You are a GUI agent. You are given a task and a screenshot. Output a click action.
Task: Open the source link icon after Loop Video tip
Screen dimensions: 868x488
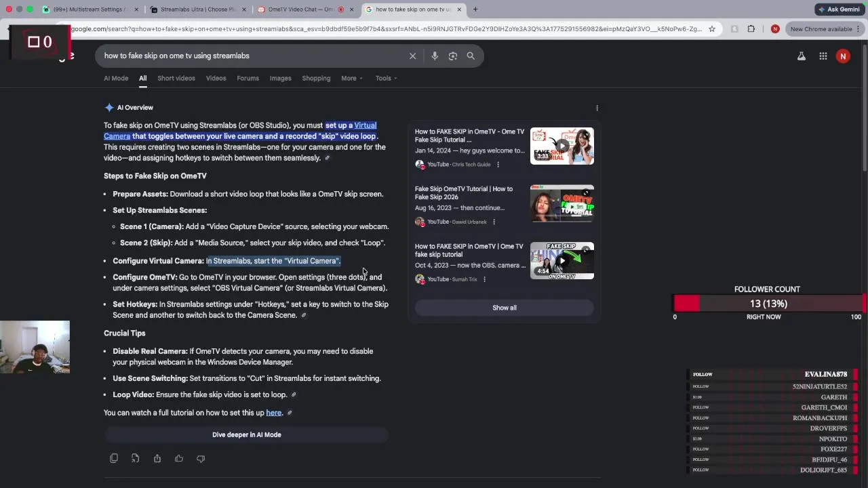(x=294, y=394)
